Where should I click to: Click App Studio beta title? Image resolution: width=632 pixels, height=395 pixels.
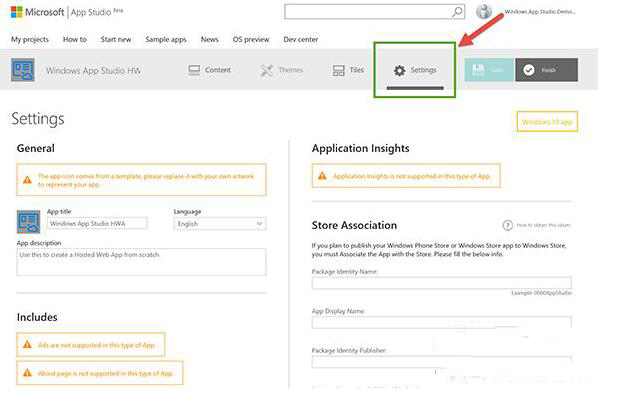point(97,12)
